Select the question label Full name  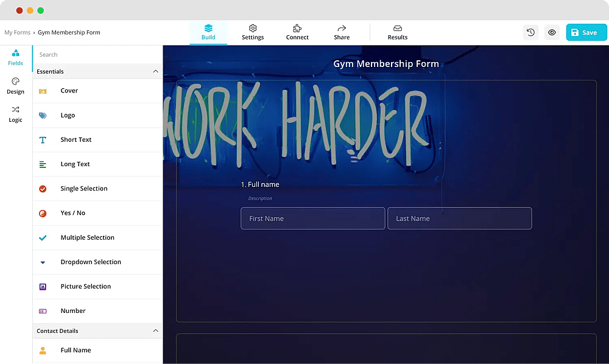click(x=263, y=184)
